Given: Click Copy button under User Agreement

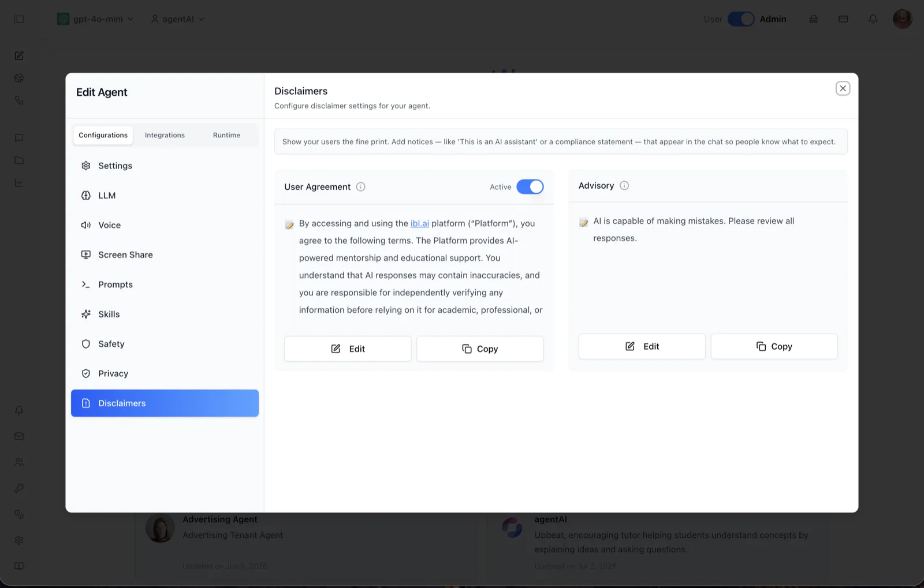Looking at the screenshot, I should coord(480,349).
